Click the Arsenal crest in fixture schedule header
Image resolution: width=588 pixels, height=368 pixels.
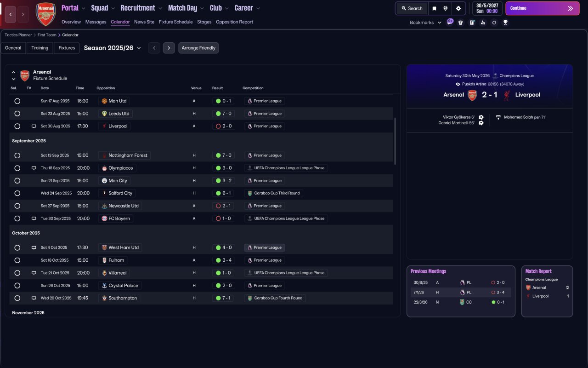coord(25,75)
